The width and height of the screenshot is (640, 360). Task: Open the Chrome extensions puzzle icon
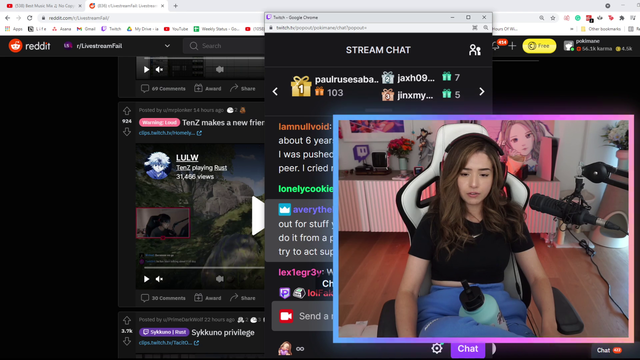pyautogui.click(x=622, y=18)
